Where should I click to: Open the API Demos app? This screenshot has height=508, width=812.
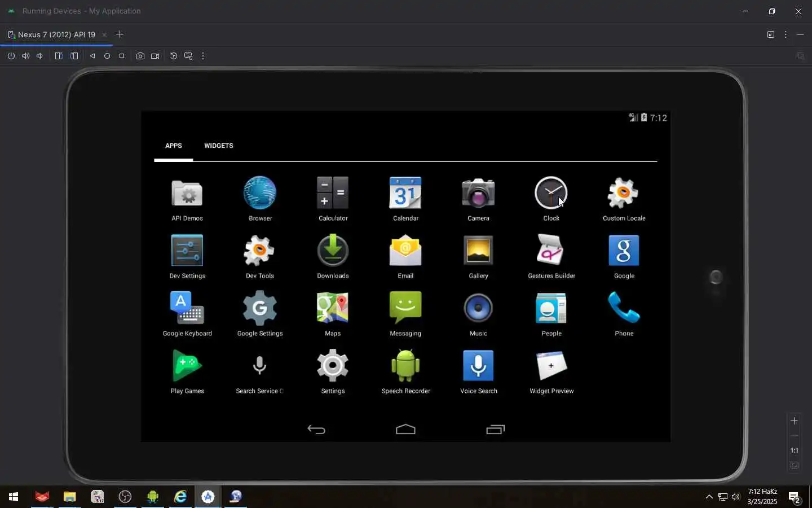[x=187, y=199]
